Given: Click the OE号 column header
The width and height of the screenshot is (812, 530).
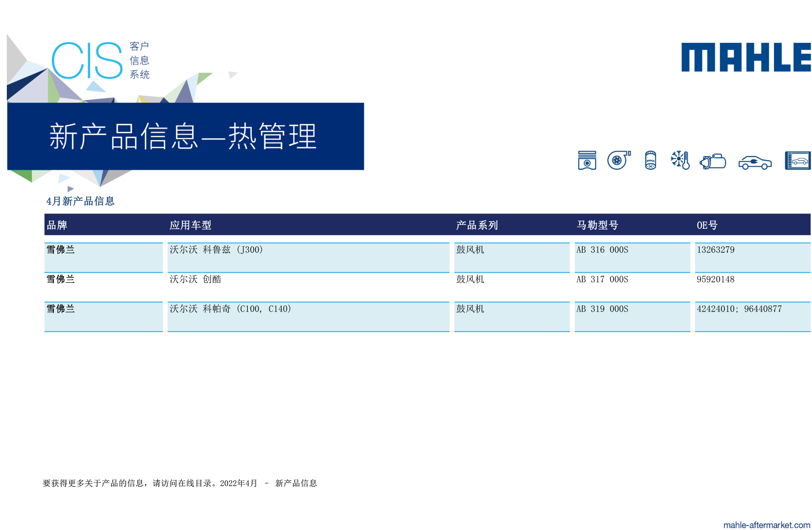Looking at the screenshot, I should click(x=707, y=225).
